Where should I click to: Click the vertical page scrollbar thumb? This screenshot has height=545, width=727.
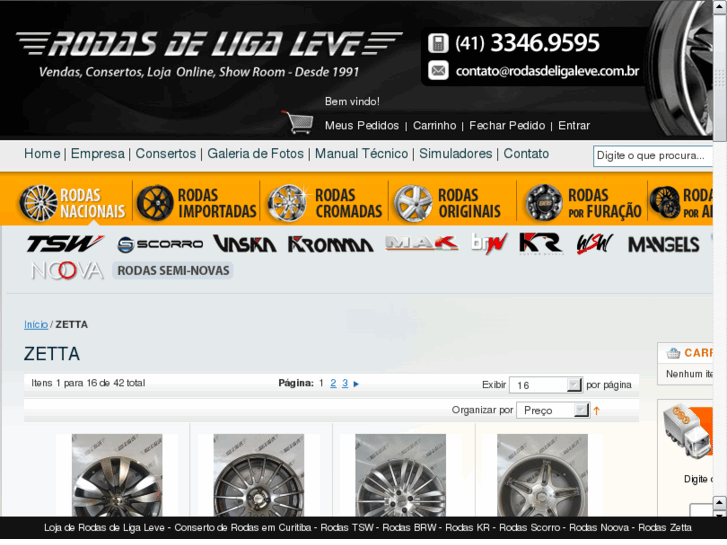(720, 77)
